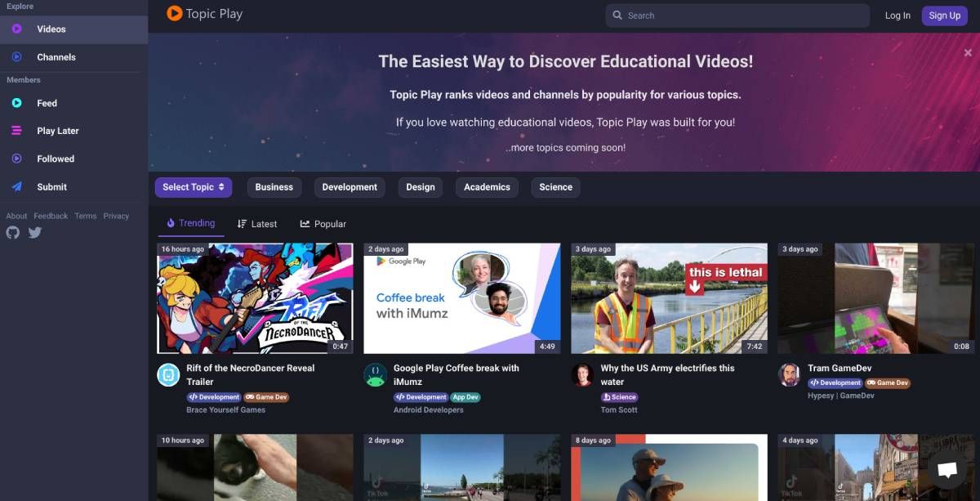980x501 pixels.
Task: Filter by Science topic
Action: pos(556,187)
